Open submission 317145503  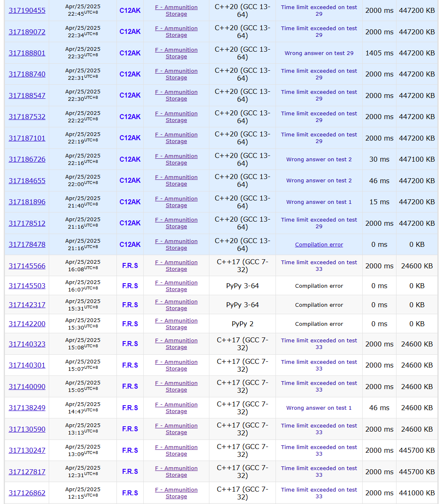pos(27,286)
